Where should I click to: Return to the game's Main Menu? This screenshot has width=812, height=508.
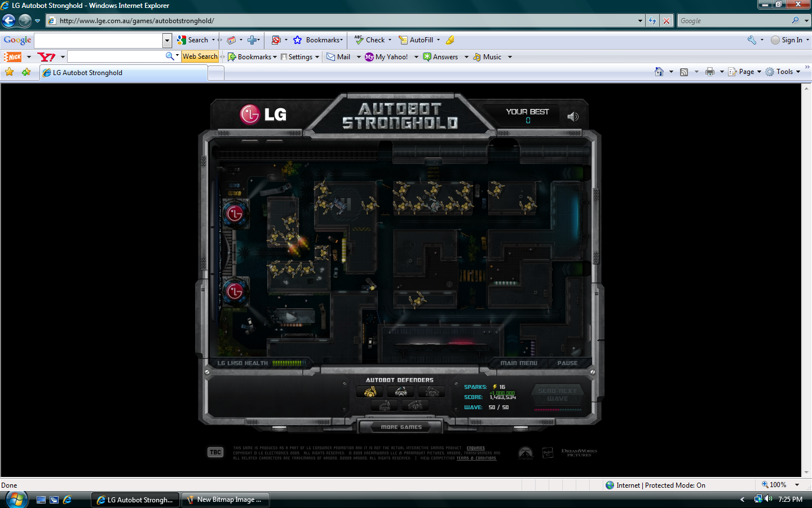(519, 363)
